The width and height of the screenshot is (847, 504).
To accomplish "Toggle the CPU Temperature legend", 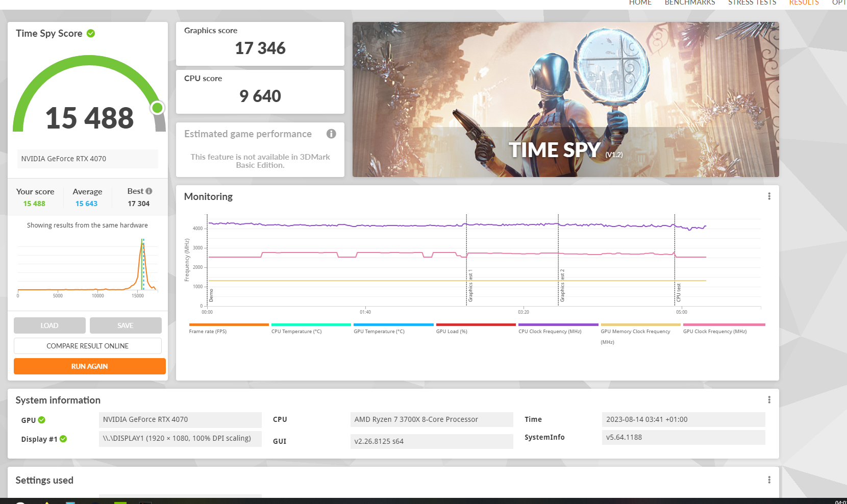I will (311, 329).
